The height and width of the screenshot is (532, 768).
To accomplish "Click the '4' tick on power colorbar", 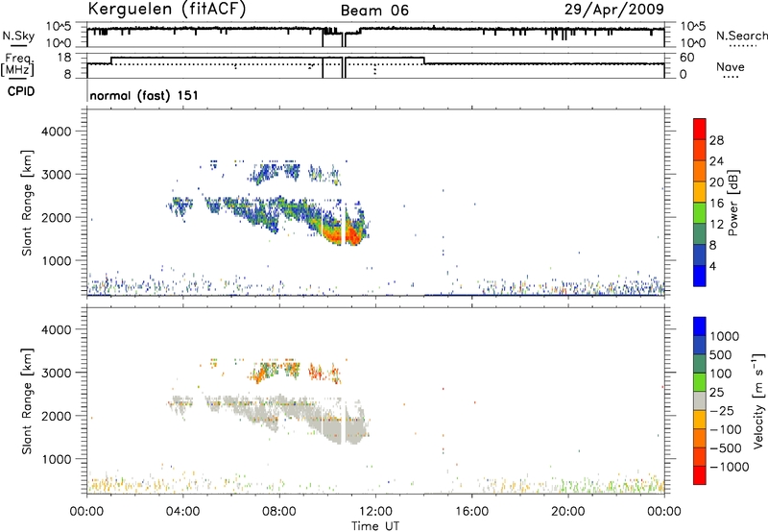I will 713,266.
